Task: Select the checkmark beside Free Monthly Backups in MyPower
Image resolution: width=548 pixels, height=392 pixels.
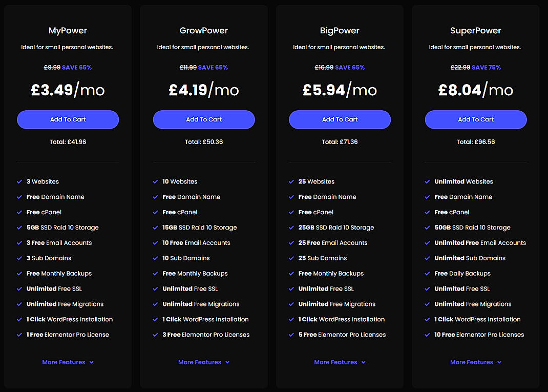Action: click(19, 273)
